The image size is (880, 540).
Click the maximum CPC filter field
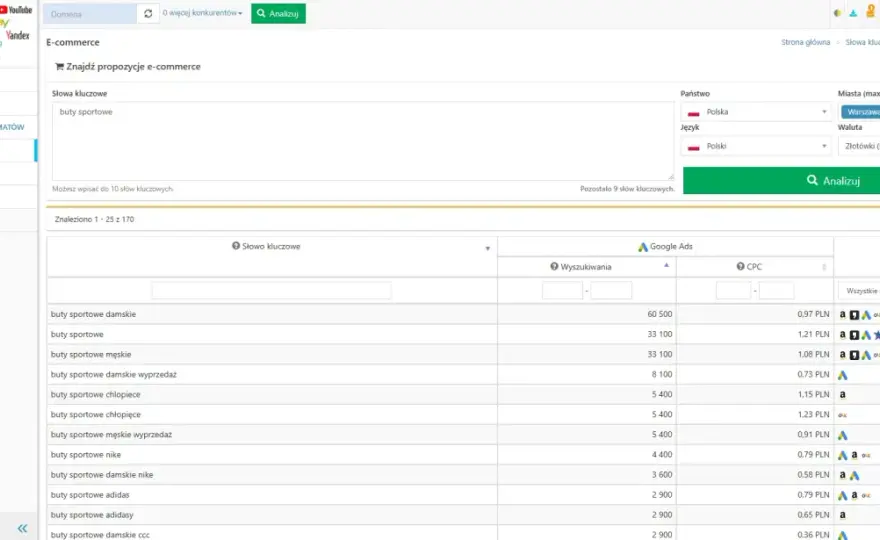pyautogui.click(x=777, y=290)
